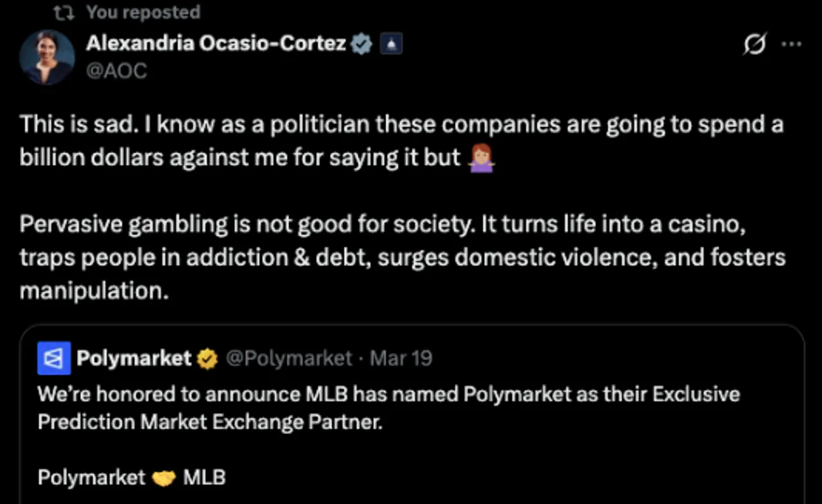Click the "This is sad" tweet paragraph

(x=385, y=140)
